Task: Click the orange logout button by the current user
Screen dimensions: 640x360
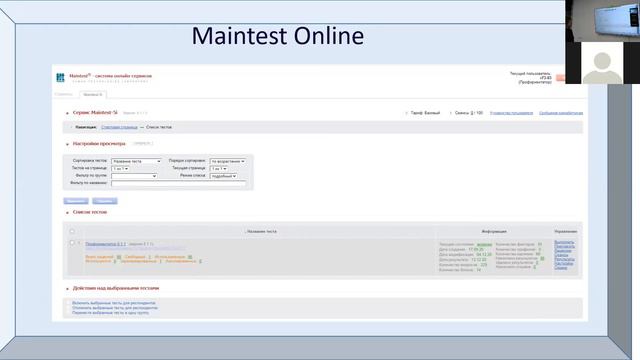Action: 561,78
